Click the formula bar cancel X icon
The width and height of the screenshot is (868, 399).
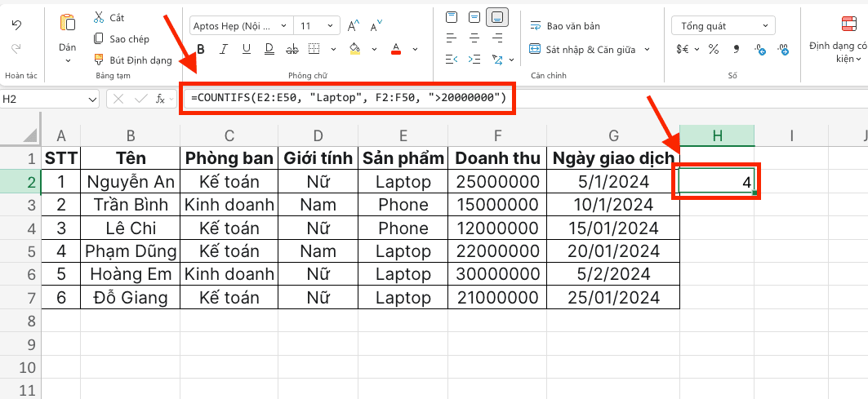click(x=118, y=99)
